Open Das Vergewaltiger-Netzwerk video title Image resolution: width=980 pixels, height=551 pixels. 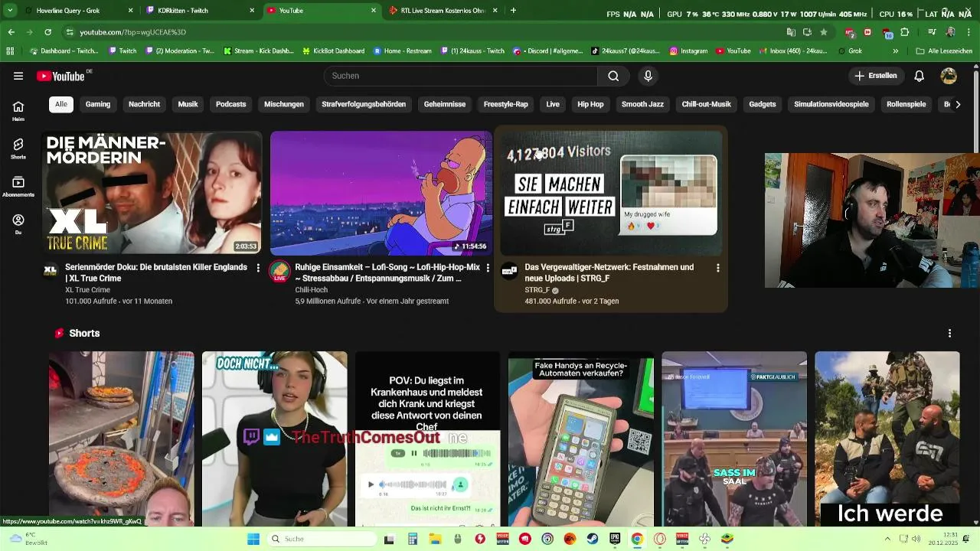pyautogui.click(x=609, y=272)
